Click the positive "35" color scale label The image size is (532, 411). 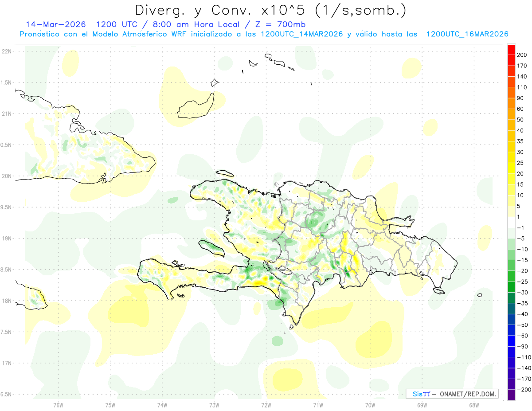520,141
